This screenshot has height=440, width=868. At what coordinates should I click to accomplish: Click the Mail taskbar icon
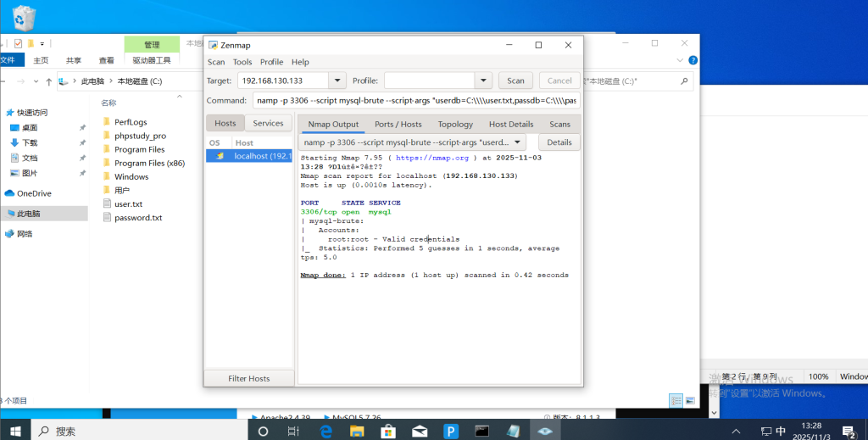420,431
